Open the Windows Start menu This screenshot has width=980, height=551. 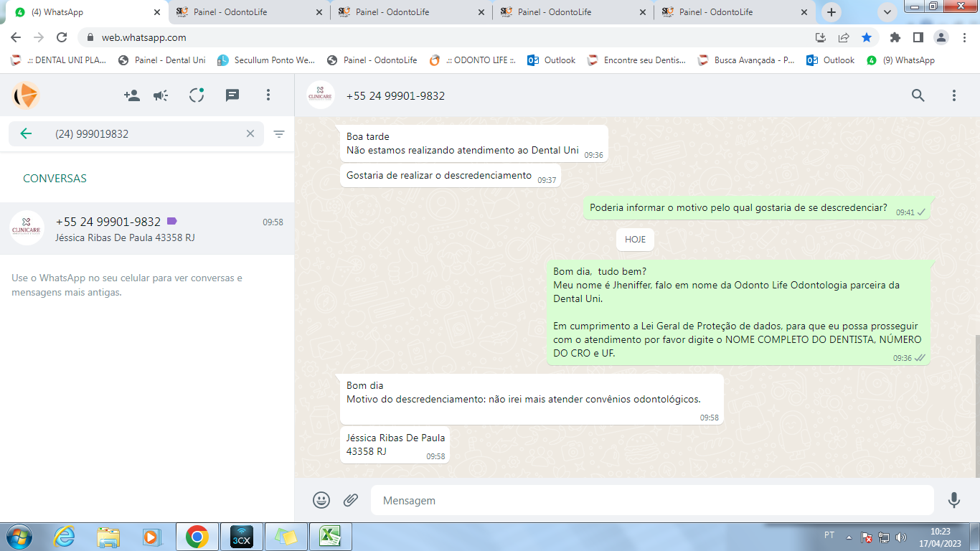(x=18, y=537)
